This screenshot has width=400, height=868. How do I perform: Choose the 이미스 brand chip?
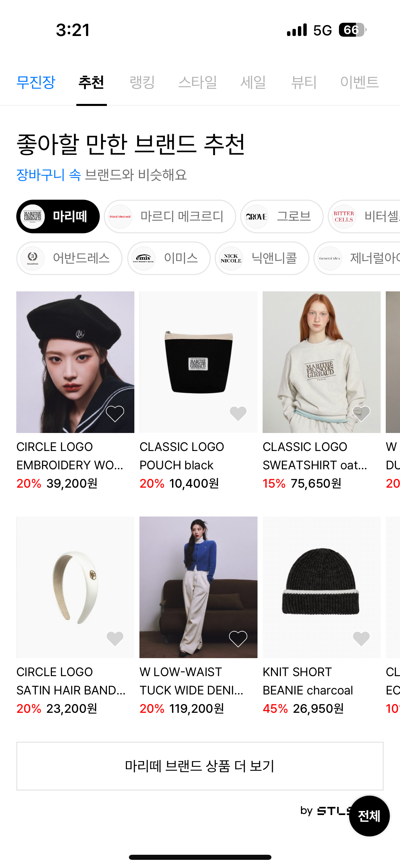pos(169,258)
